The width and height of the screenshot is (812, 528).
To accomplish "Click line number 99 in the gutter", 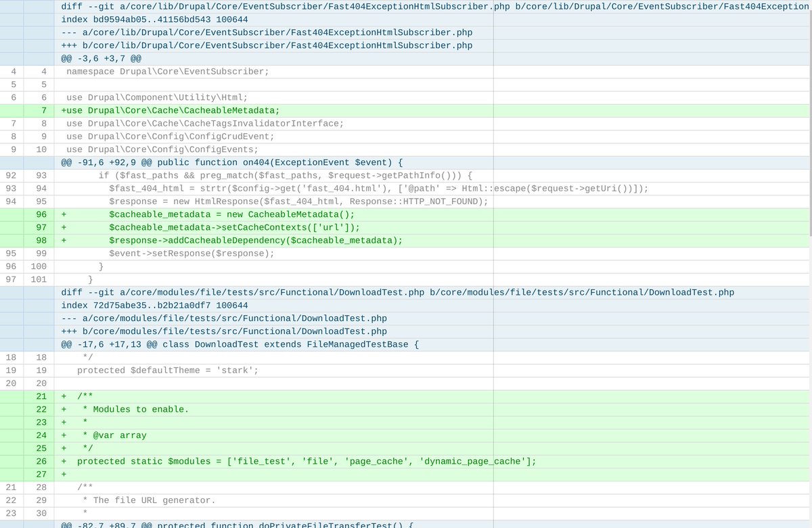I will (x=41, y=254).
